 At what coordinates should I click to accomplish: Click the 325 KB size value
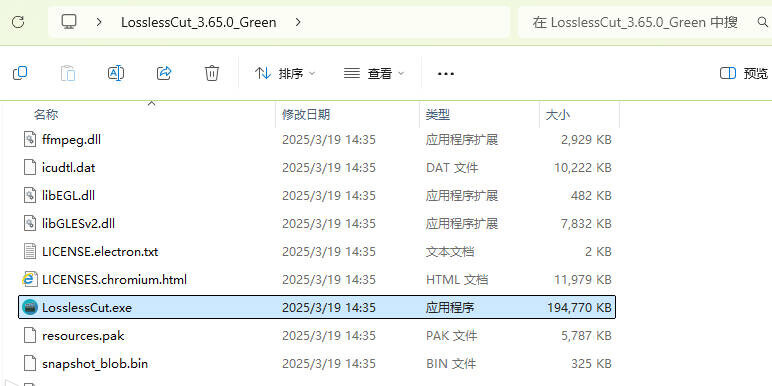pyautogui.click(x=591, y=364)
